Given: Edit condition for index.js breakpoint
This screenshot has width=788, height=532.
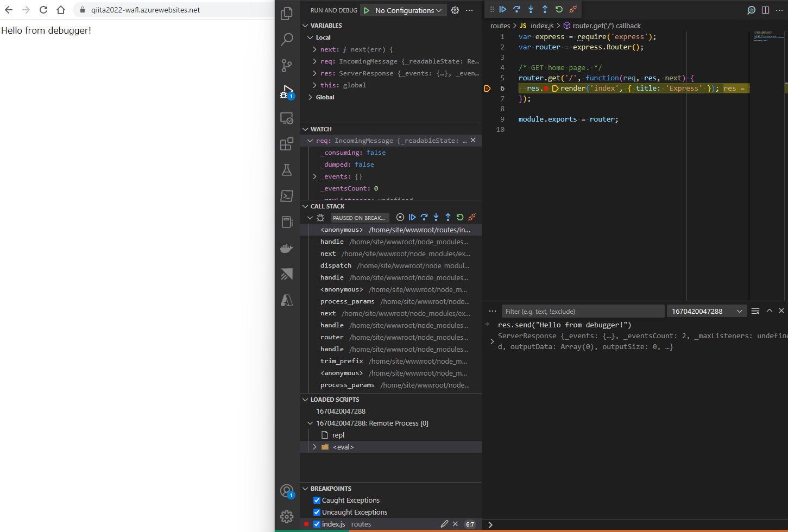Looking at the screenshot, I should 444,524.
